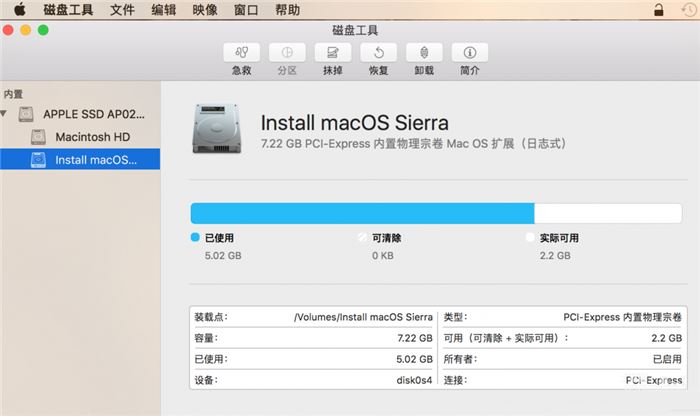The width and height of the screenshot is (700, 416).
Task: Click the lock icon in menu bar
Action: 658,9
